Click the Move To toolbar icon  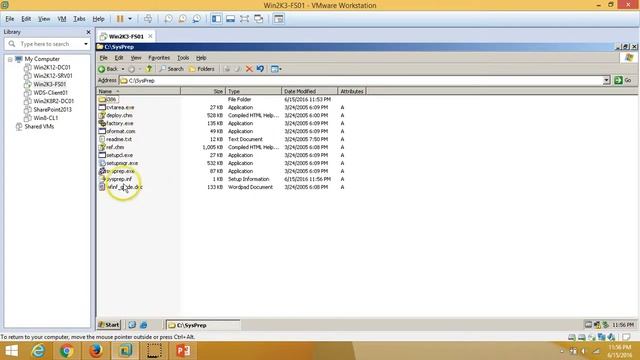pyautogui.click(x=227, y=69)
